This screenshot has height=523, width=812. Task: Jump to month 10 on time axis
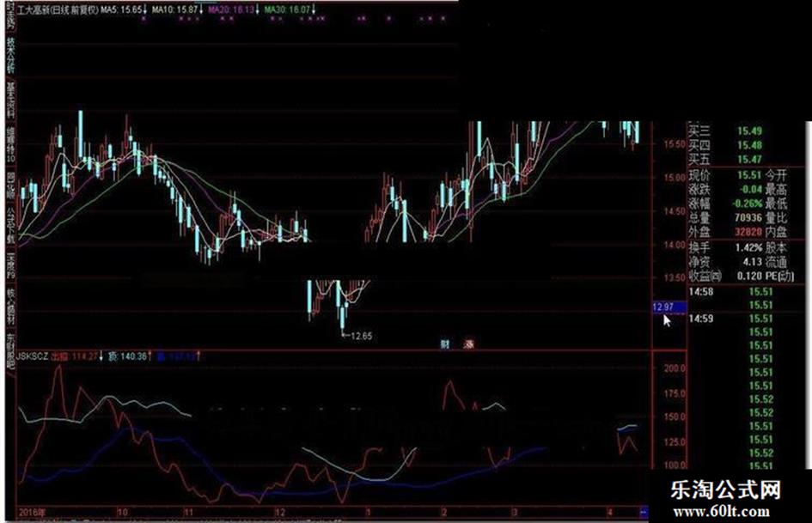click(122, 513)
